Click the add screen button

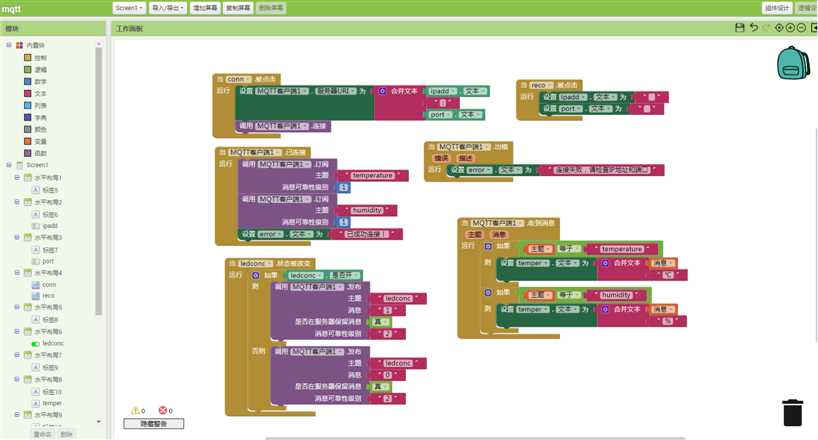coord(204,8)
